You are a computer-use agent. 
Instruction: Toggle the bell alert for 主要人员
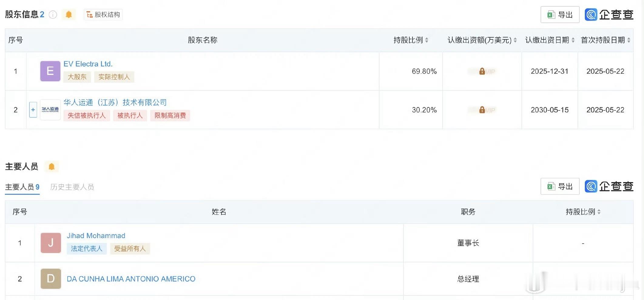click(x=52, y=167)
